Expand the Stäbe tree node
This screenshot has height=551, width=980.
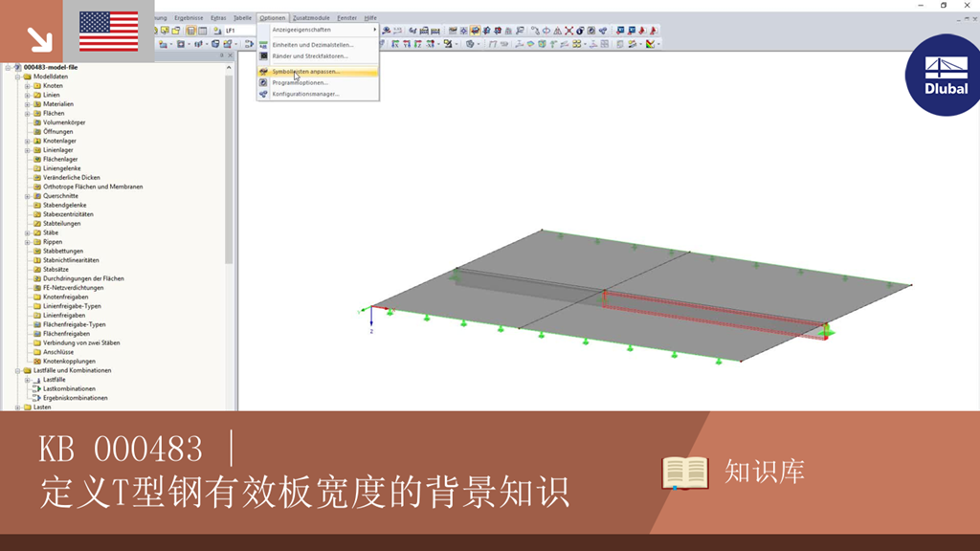point(28,233)
